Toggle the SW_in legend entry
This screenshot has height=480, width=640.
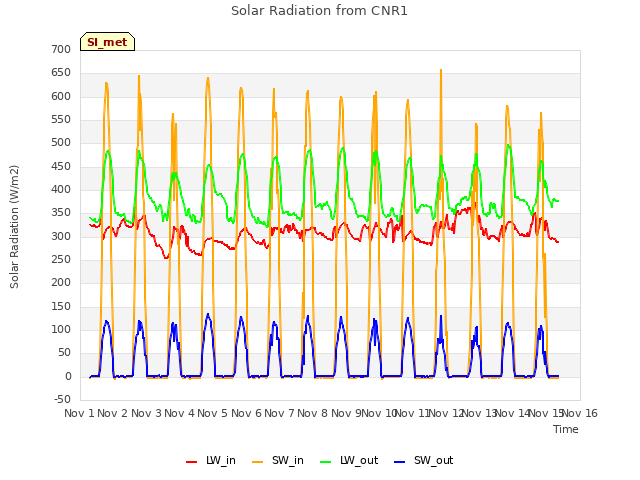278,460
